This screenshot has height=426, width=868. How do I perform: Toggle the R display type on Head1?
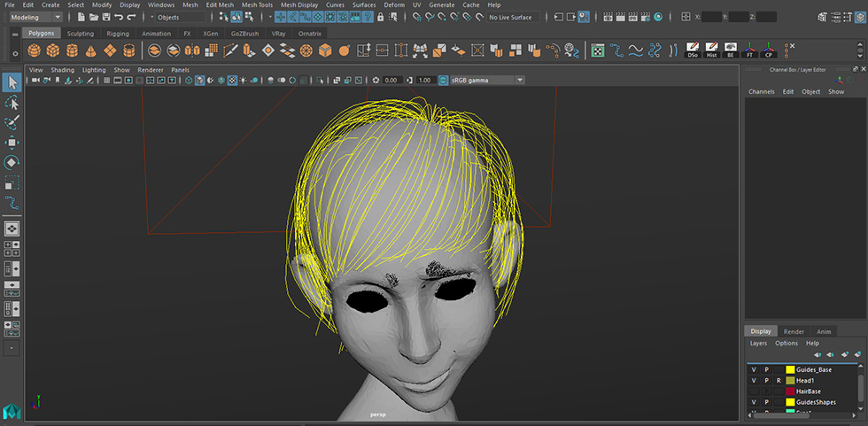tap(778, 380)
